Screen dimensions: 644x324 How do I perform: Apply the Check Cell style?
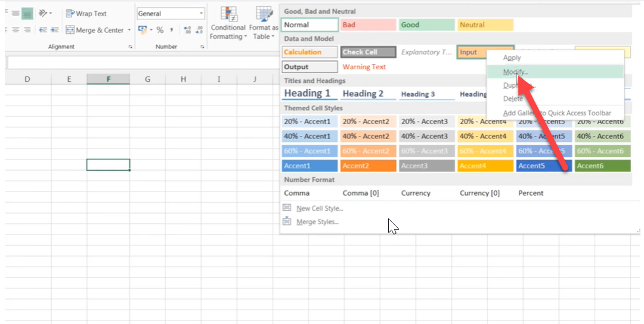(369, 53)
